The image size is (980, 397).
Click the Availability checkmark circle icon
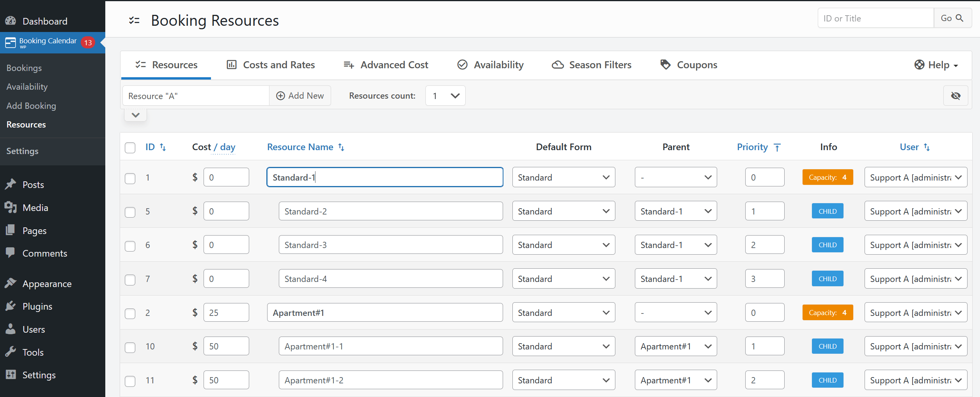pos(462,65)
